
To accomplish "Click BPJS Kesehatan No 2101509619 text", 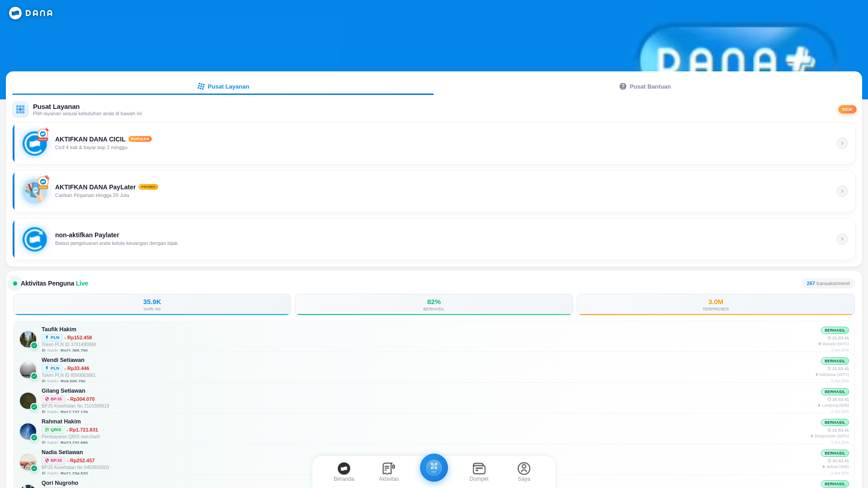I will (x=75, y=406).
